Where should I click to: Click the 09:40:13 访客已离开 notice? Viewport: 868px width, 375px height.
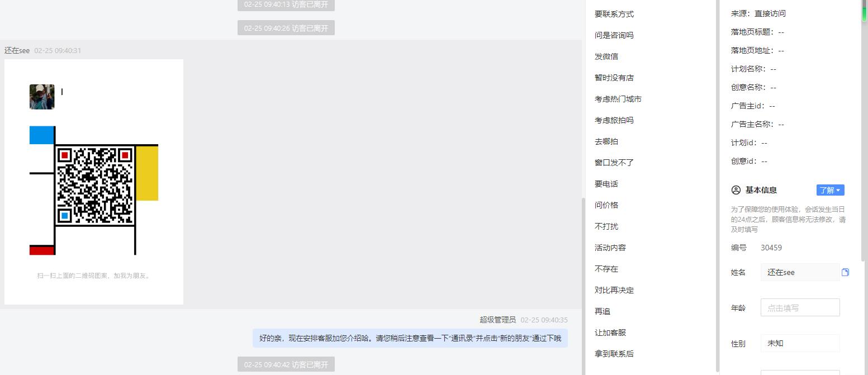[286, 5]
